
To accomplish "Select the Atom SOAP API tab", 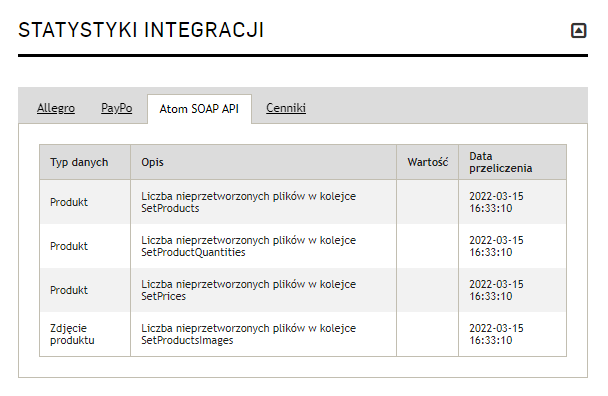I will click(x=199, y=109).
